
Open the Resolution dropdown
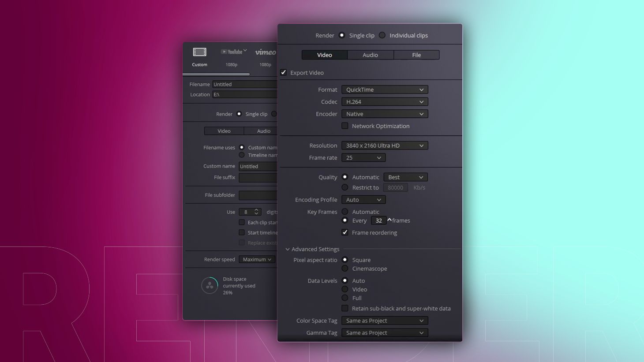[385, 146]
